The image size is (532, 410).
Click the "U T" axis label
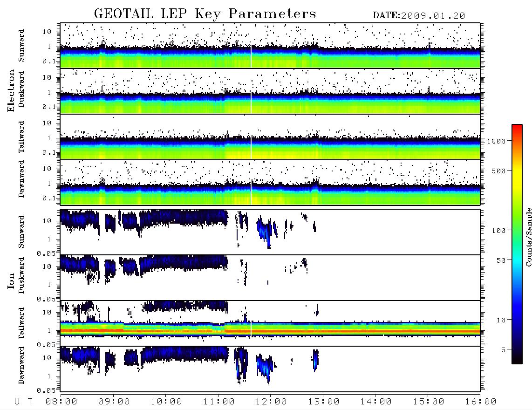point(23,402)
